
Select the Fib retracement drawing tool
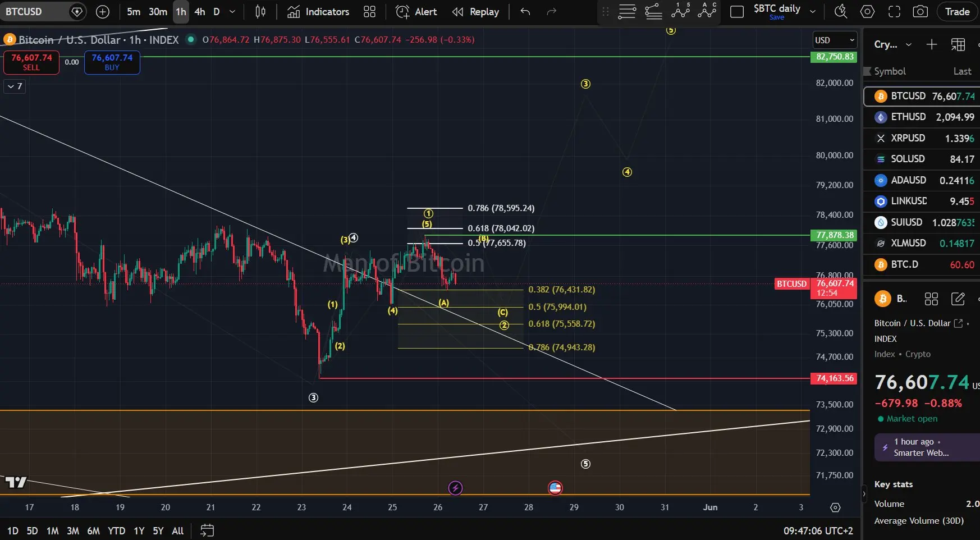[x=627, y=12]
